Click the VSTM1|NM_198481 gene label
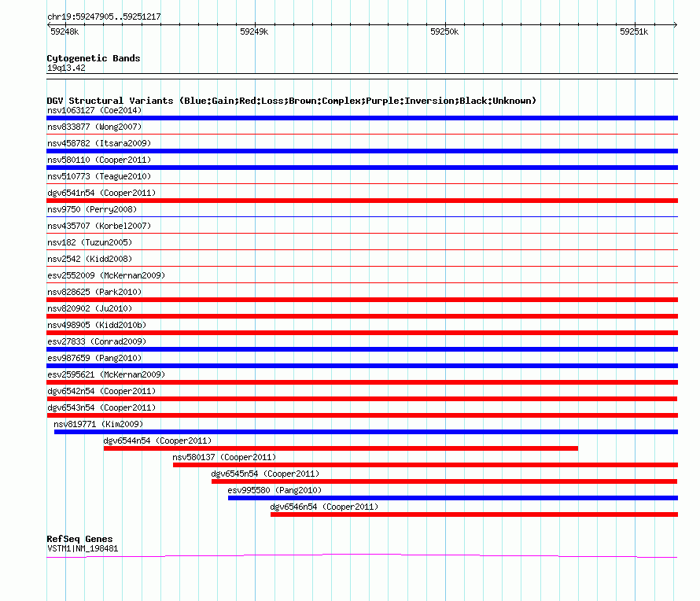Image resolution: width=700 pixels, height=601 pixels. [83, 549]
